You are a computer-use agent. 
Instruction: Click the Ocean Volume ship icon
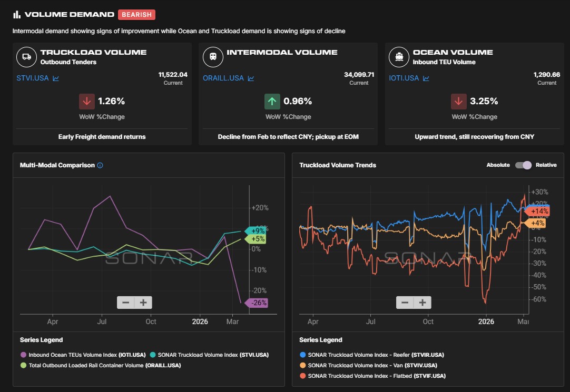point(399,57)
